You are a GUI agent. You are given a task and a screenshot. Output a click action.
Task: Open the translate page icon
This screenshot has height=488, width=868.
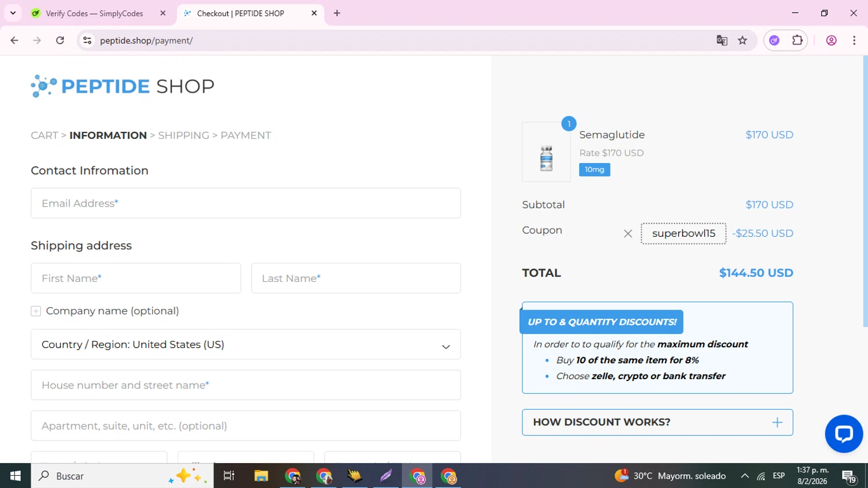(722, 41)
